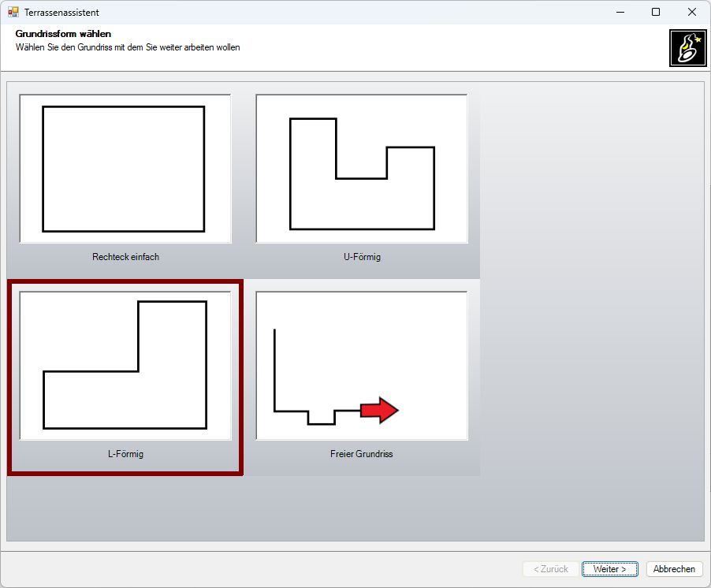711x588 pixels.
Task: Click the Terrassenassistent window title text
Action: click(61, 13)
